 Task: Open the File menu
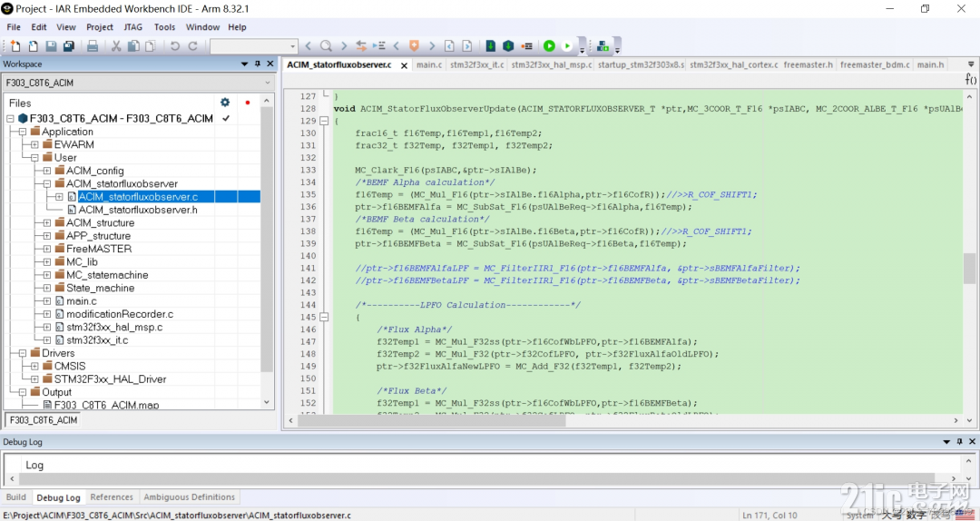tap(13, 27)
